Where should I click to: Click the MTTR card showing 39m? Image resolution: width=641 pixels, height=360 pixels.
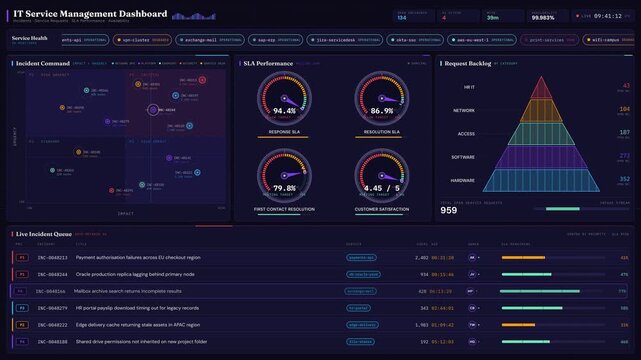point(503,16)
